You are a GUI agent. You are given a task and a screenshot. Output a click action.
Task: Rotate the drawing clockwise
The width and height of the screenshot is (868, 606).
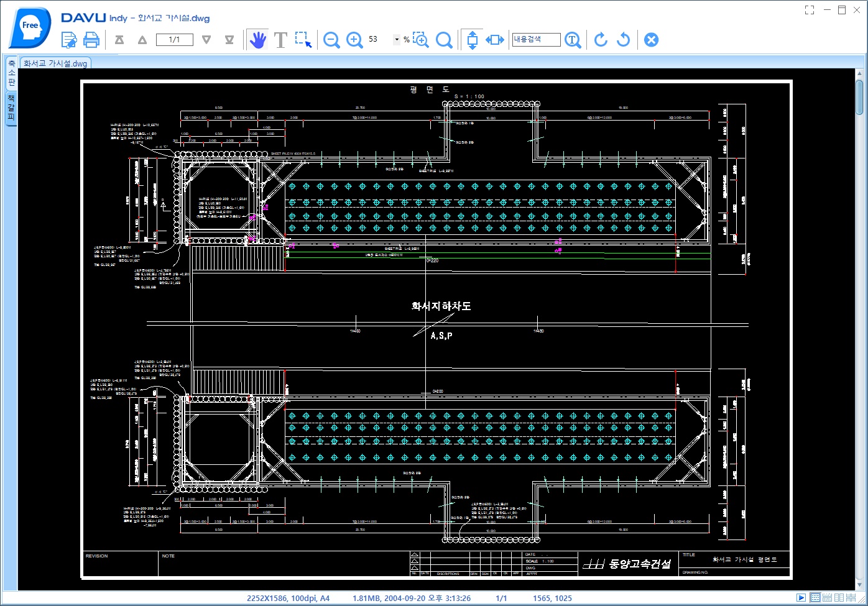pos(601,40)
